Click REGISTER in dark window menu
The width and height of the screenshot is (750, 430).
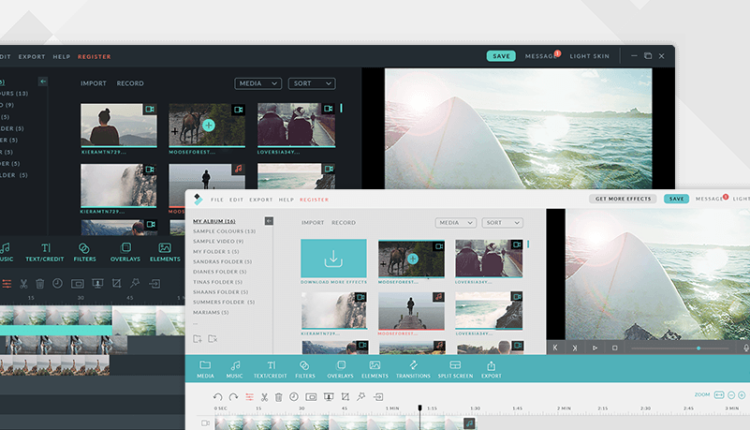94,56
